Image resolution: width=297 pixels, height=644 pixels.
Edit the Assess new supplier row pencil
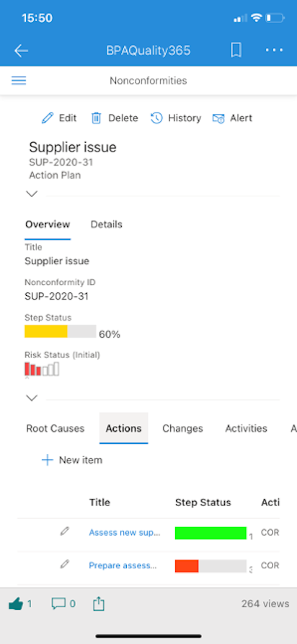point(64,532)
